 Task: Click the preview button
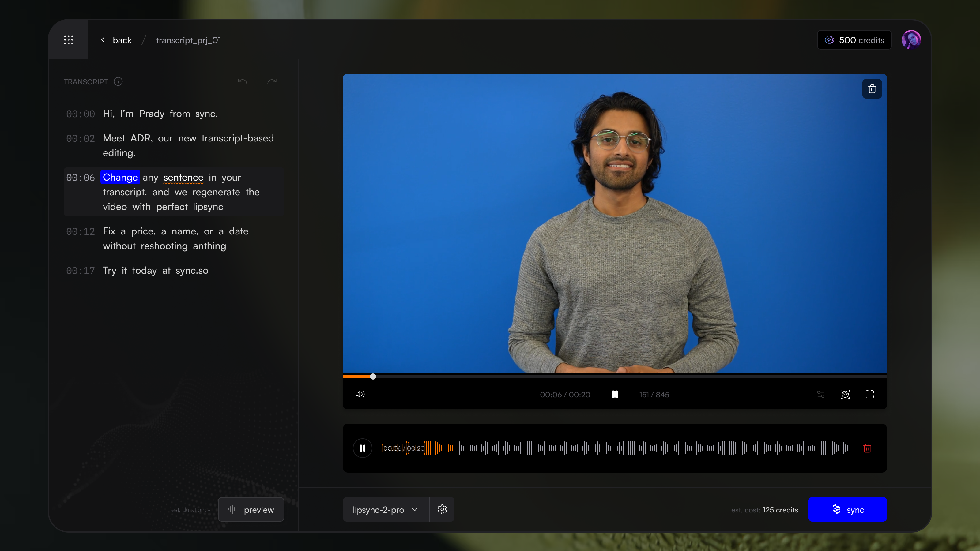[251, 510]
